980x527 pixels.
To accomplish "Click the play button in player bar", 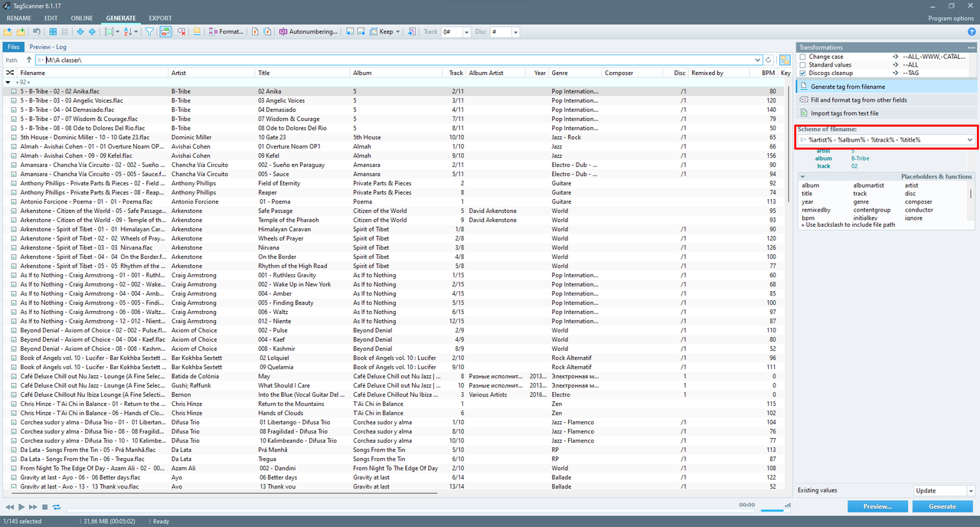I will (22, 507).
